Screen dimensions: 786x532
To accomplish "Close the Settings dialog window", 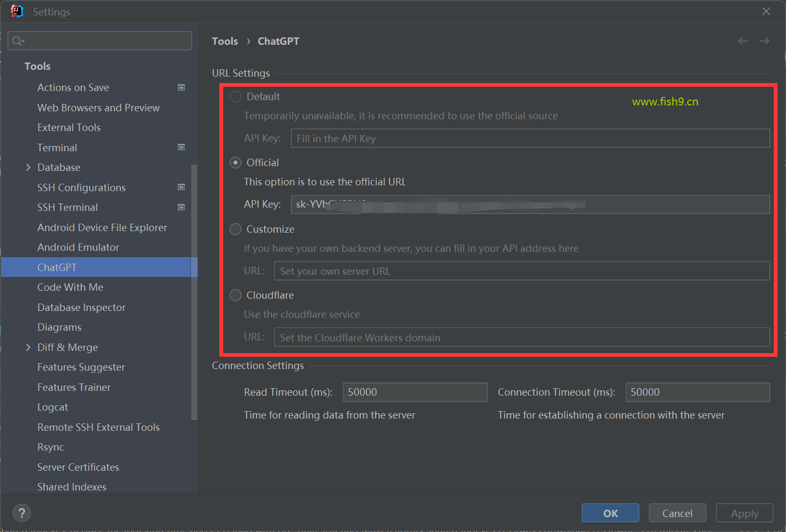I will pyautogui.click(x=766, y=11).
